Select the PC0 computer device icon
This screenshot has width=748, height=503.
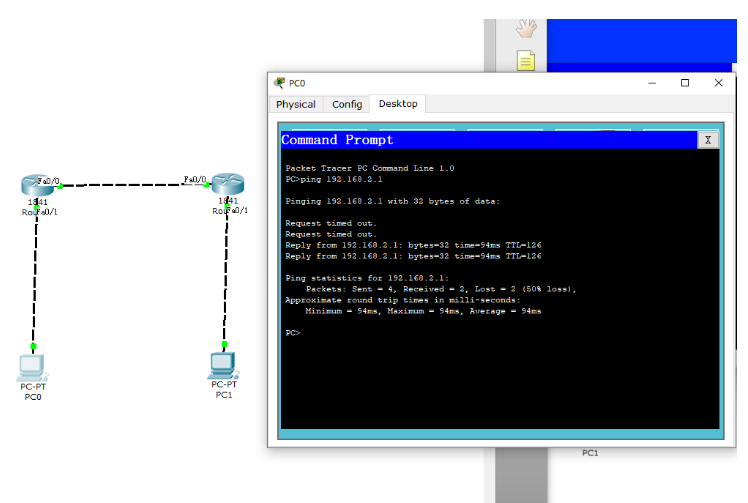pyautogui.click(x=33, y=366)
